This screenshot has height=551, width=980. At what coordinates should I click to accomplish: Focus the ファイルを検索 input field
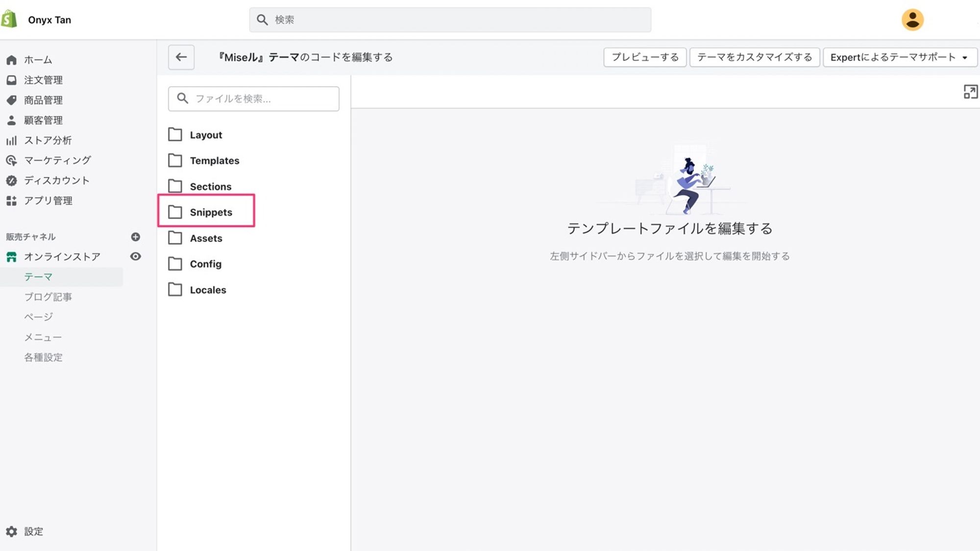253,99
